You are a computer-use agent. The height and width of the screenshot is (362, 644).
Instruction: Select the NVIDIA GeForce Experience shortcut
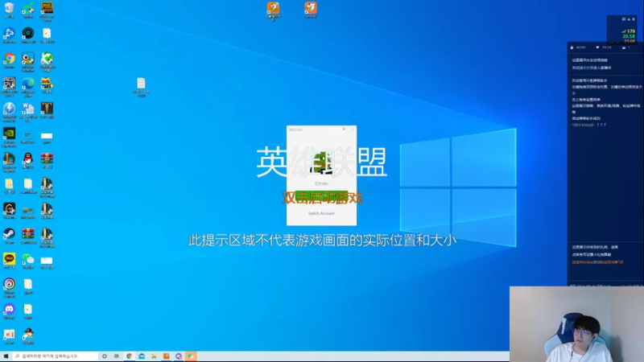[x=9, y=137]
